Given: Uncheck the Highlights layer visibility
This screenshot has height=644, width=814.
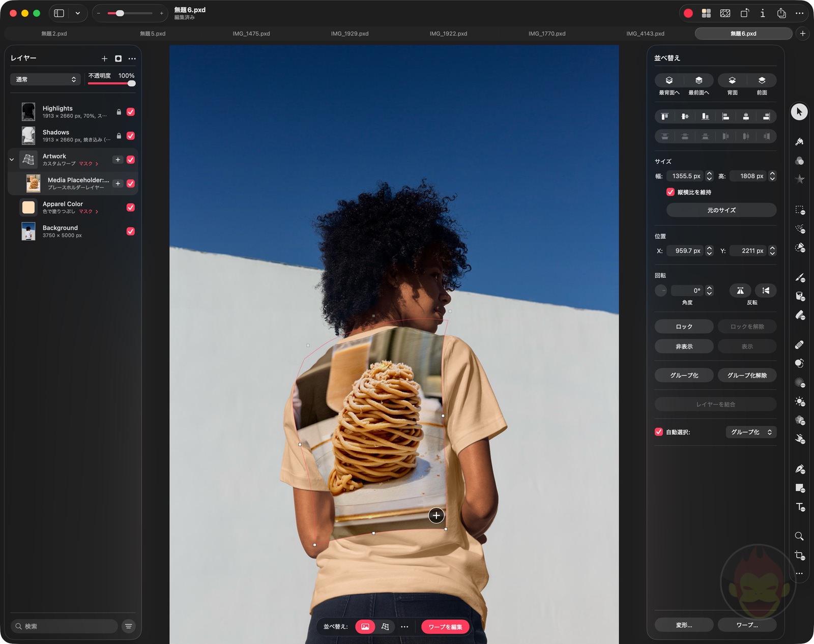Looking at the screenshot, I should click(131, 112).
